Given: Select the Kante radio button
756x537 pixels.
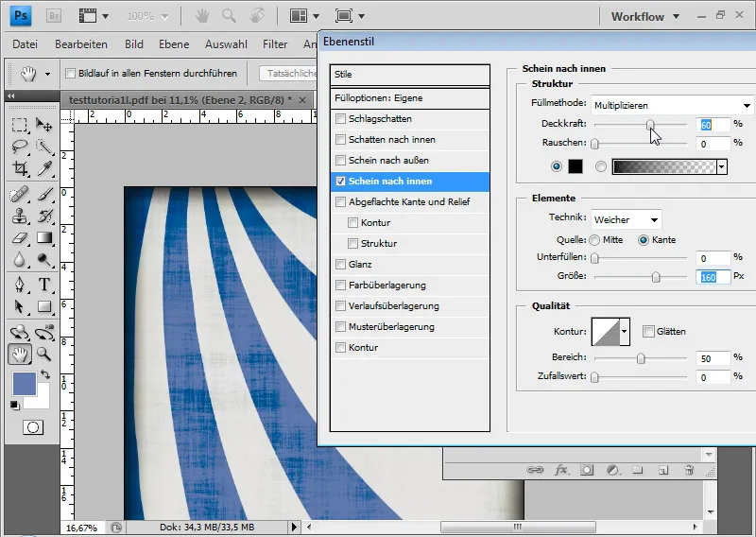Looking at the screenshot, I should (644, 240).
